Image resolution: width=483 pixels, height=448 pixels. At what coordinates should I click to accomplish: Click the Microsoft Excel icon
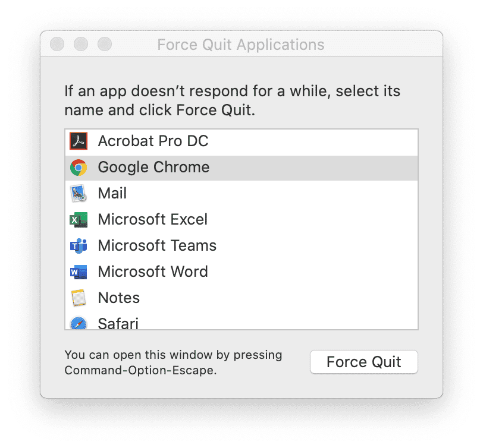coord(78,219)
